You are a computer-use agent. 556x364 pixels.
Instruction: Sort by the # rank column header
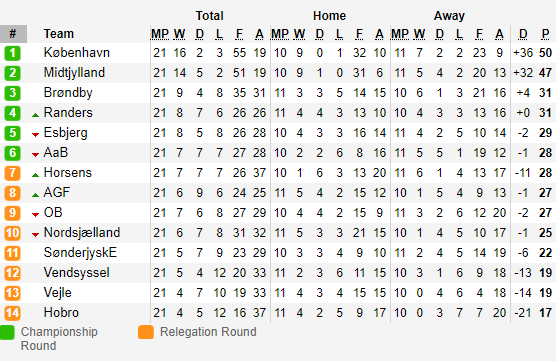[x=13, y=34]
